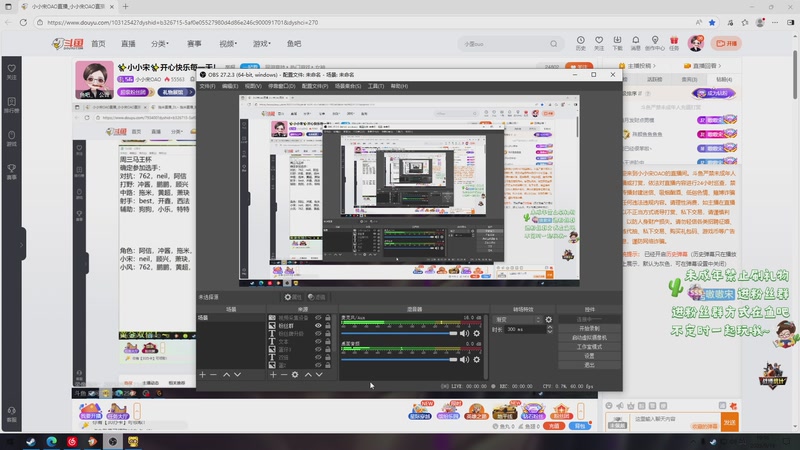Click orange 发送 chat send button
The image size is (800, 450).
[x=730, y=422]
